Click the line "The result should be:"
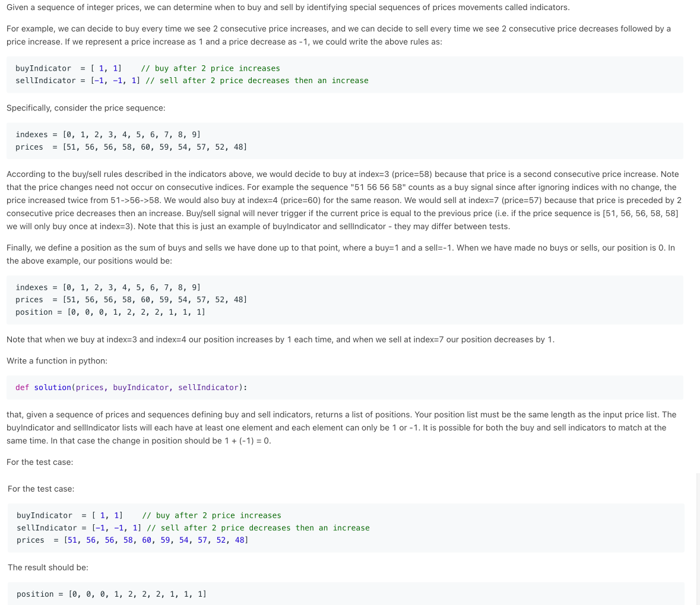The width and height of the screenshot is (700, 605). [47, 568]
